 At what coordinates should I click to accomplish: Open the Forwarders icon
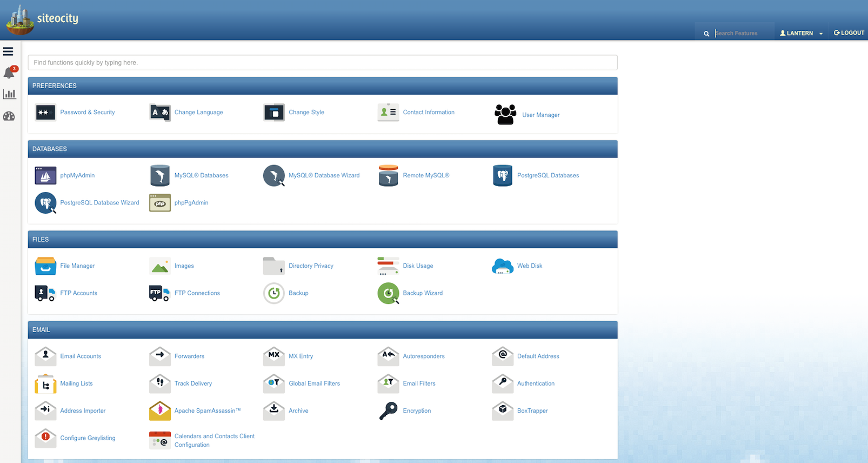[160, 356]
